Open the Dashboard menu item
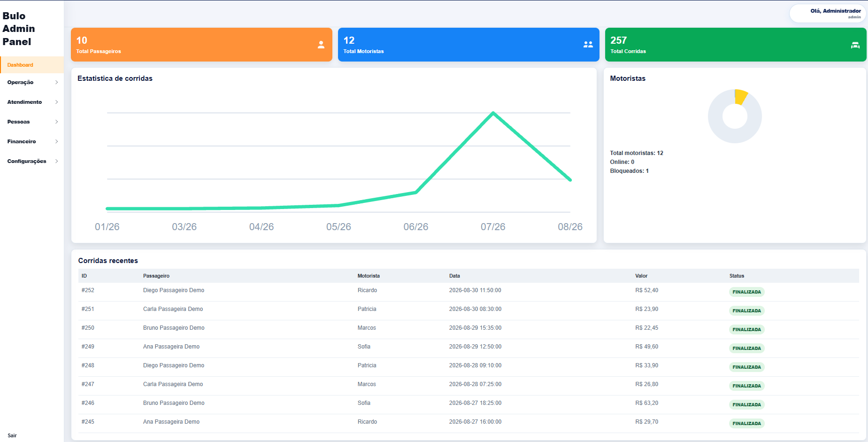The width and height of the screenshot is (868, 442). click(32, 65)
